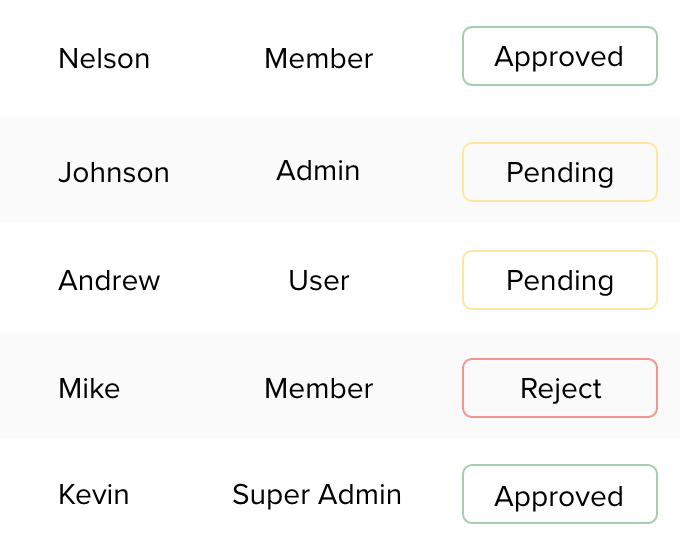This screenshot has width=680, height=552.
Task: Click Kevin's Approved status badge
Action: [x=560, y=494]
